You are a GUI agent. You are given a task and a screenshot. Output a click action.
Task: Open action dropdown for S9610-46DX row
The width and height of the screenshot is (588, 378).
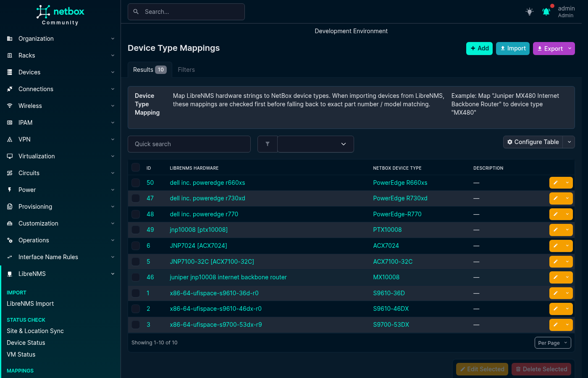click(567, 309)
